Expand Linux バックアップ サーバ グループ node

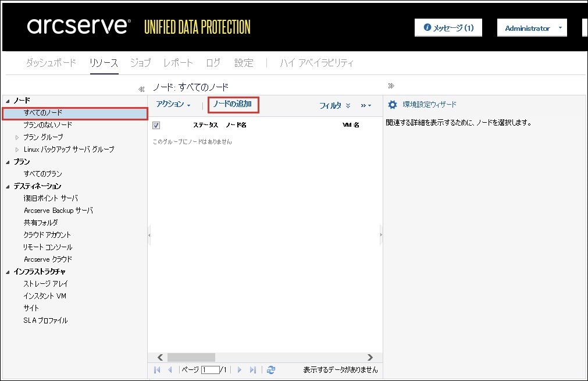(17, 149)
